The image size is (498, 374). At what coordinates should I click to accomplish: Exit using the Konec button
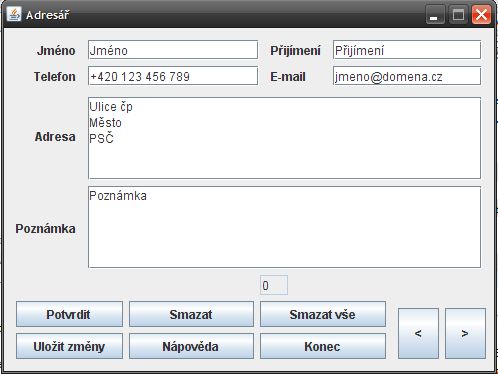pos(323,346)
